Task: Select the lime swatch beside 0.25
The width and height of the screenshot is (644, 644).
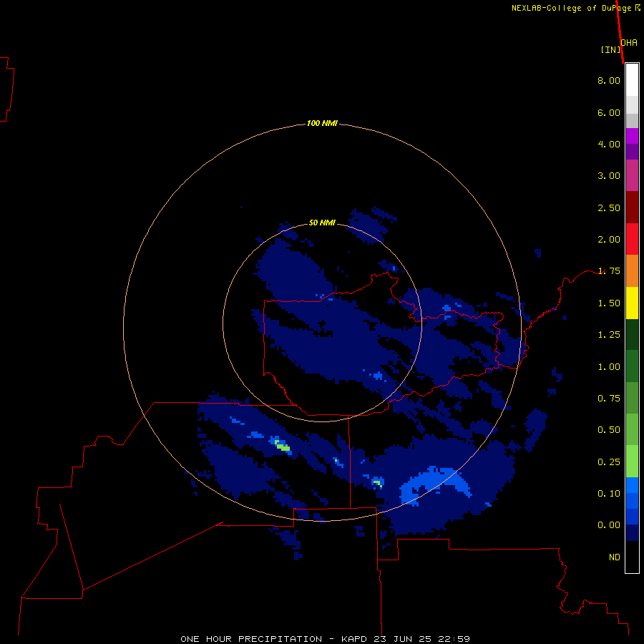Action: 632,462
